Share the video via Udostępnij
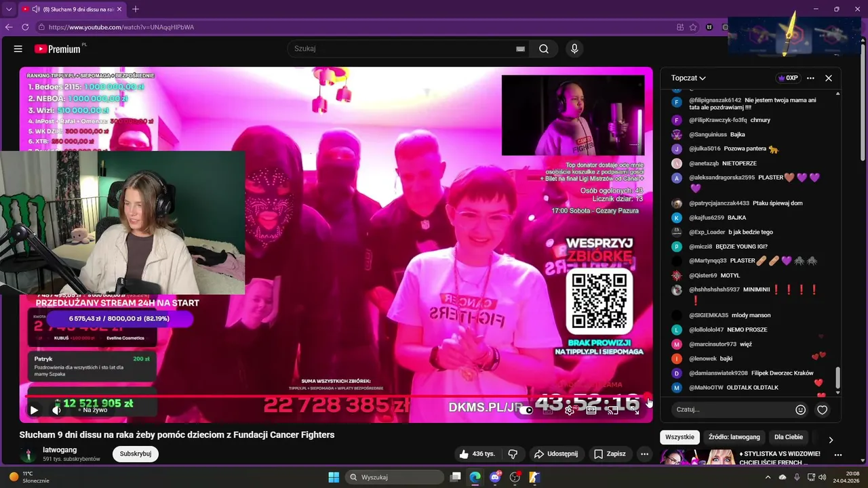Image resolution: width=868 pixels, height=488 pixels. coord(555,453)
